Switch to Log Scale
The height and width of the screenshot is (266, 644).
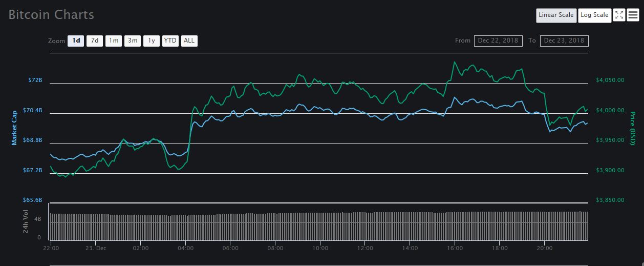point(594,15)
